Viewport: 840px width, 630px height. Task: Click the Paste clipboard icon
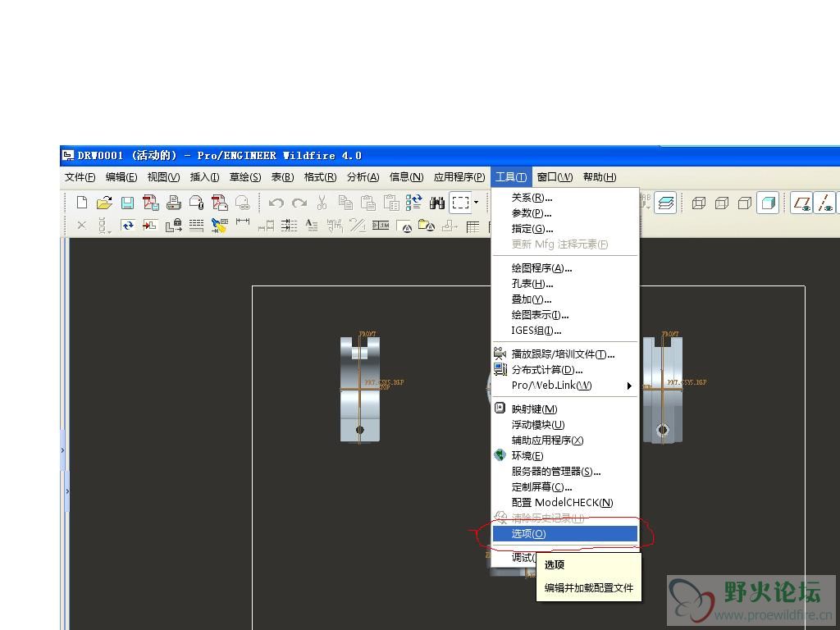coord(368,203)
